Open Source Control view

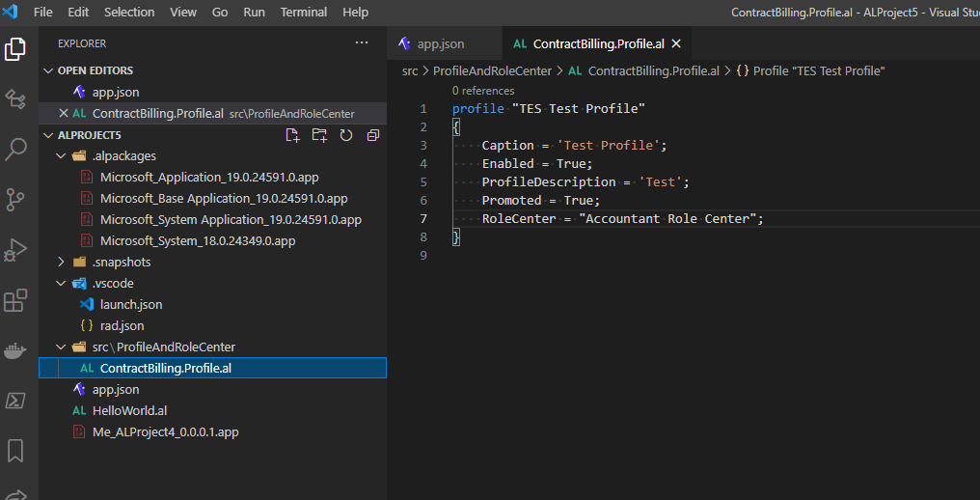click(15, 200)
